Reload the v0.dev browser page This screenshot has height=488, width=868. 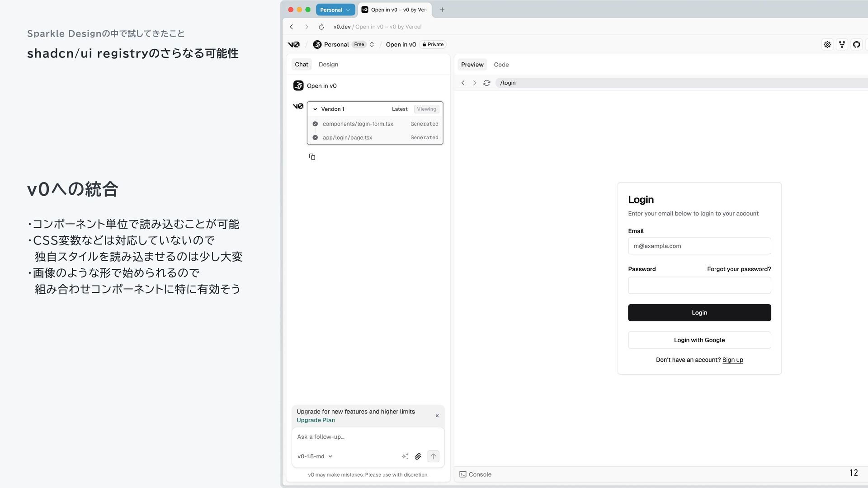point(321,27)
